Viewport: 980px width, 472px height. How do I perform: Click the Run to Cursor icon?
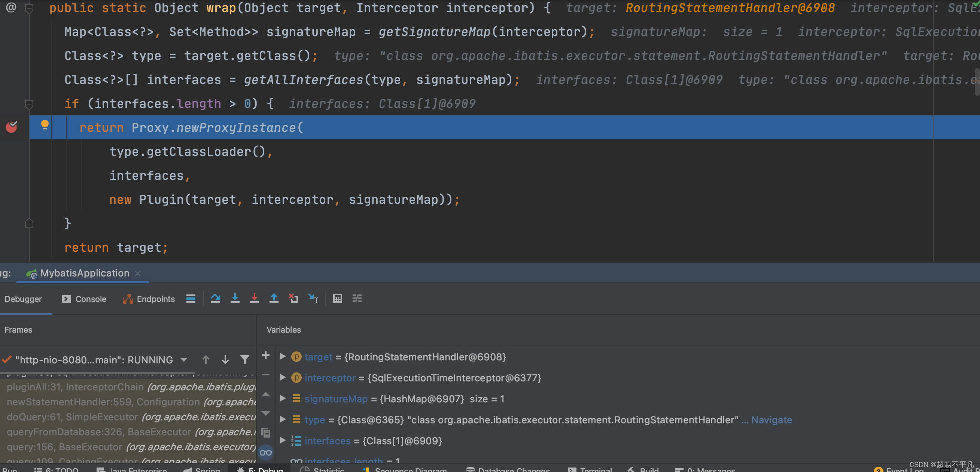coord(313,299)
